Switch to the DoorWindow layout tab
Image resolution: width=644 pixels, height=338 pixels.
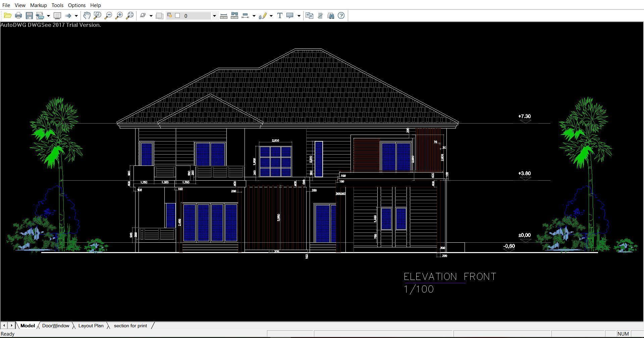click(x=56, y=326)
